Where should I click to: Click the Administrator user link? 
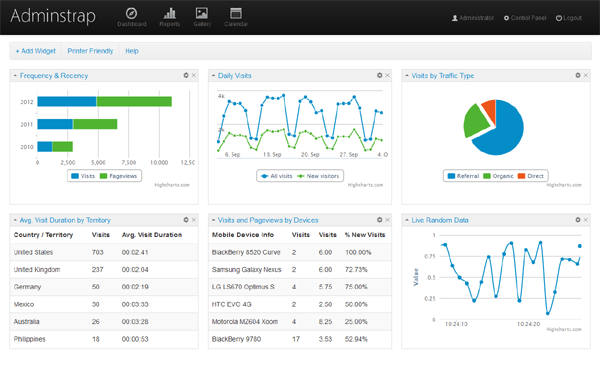coord(473,18)
